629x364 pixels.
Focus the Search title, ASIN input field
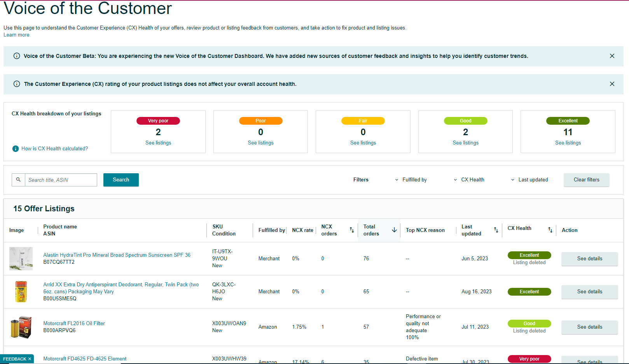click(61, 180)
